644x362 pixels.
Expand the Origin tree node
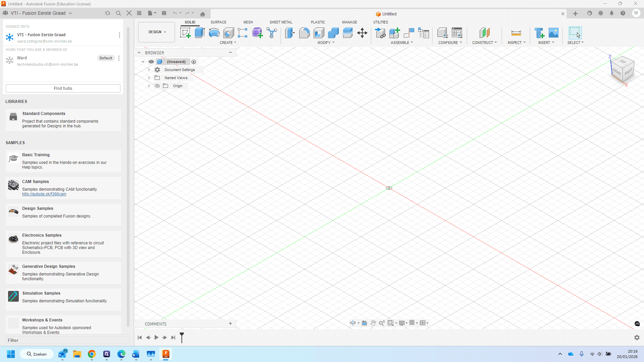pyautogui.click(x=149, y=86)
